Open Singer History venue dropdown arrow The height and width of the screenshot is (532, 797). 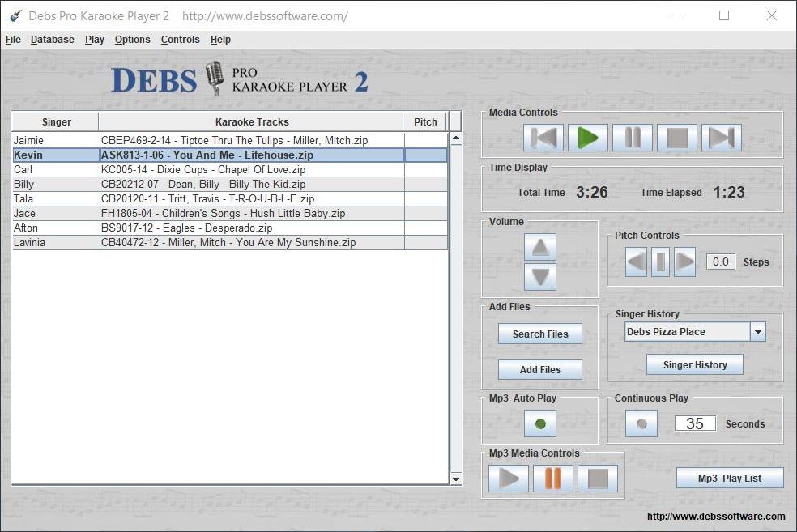tap(758, 332)
